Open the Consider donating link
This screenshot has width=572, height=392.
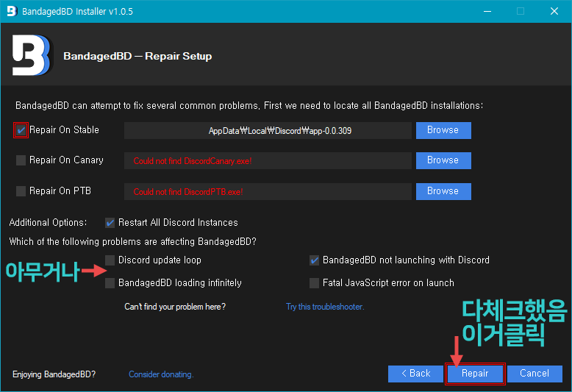(161, 374)
